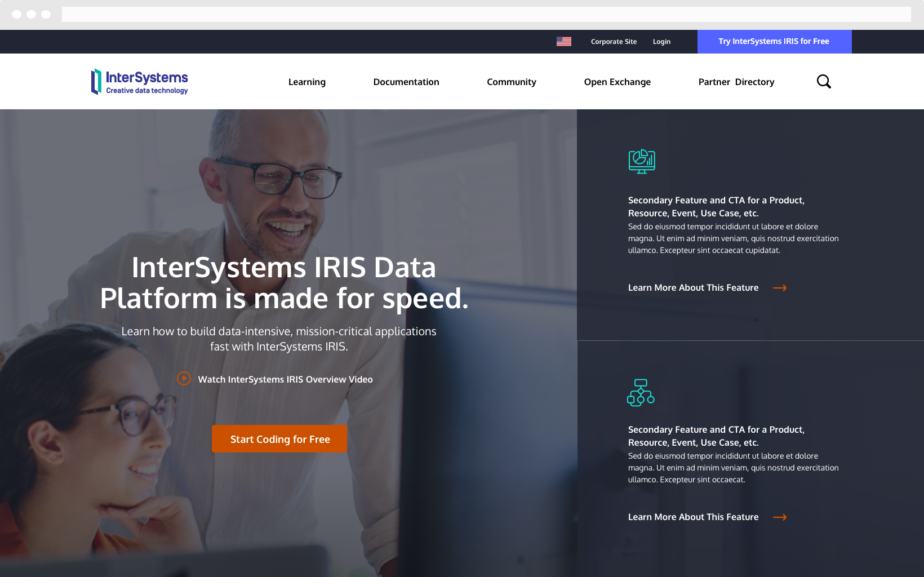Open the Open Exchange page
924x577 pixels.
pyautogui.click(x=618, y=82)
